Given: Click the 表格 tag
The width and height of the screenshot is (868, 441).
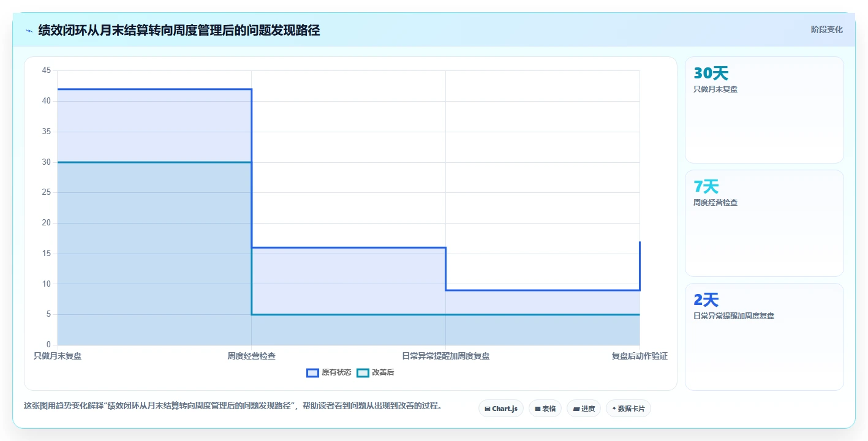Looking at the screenshot, I should [x=545, y=409].
